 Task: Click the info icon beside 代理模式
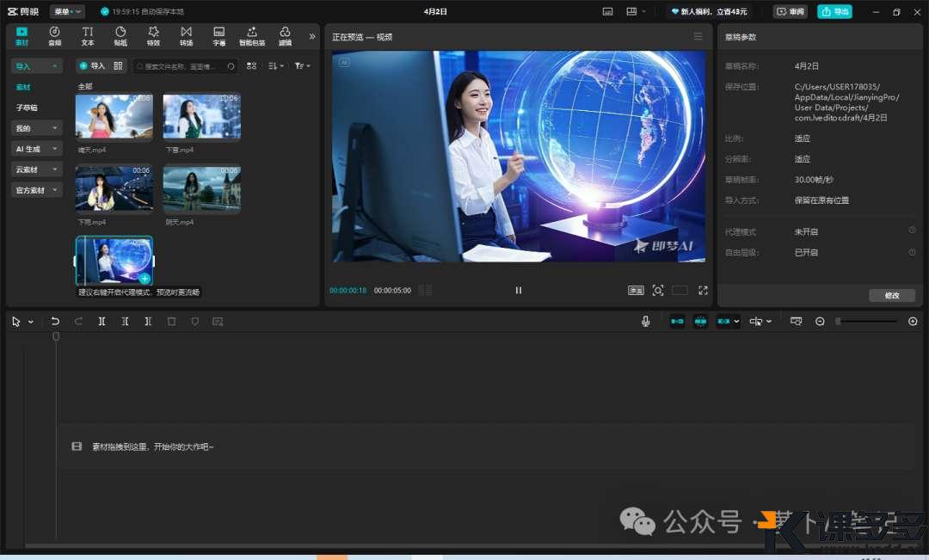[x=912, y=230]
